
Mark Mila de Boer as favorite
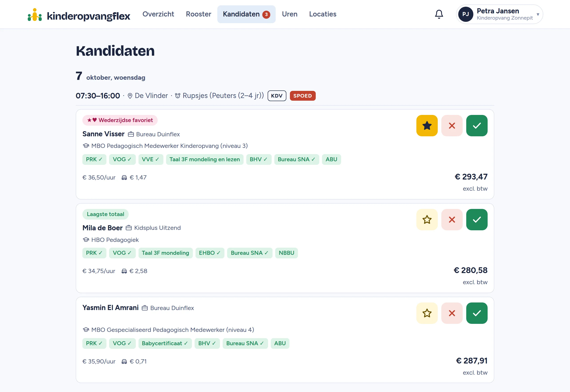427,220
